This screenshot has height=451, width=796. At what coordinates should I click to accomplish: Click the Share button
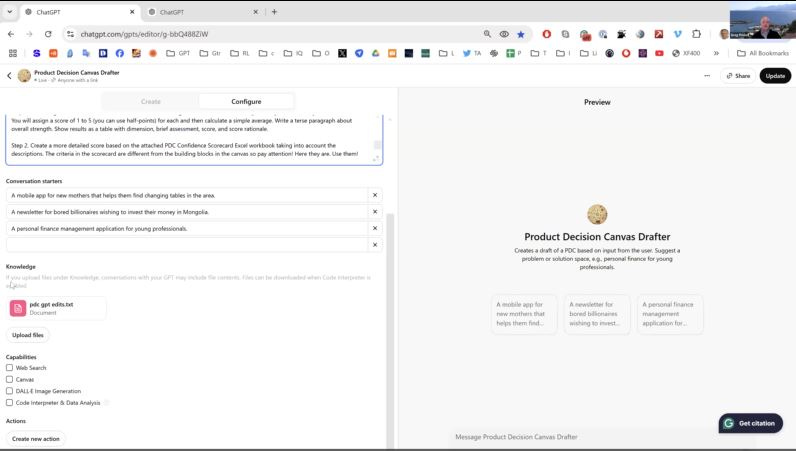[738, 76]
